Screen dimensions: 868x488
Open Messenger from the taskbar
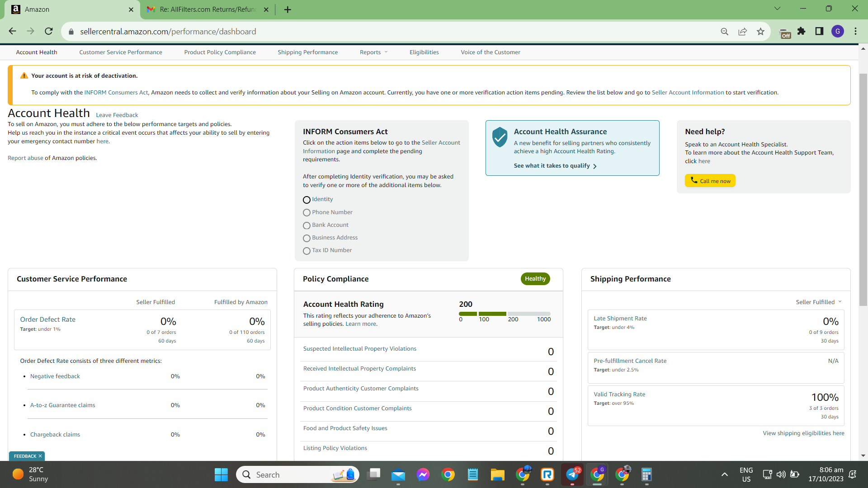click(423, 475)
